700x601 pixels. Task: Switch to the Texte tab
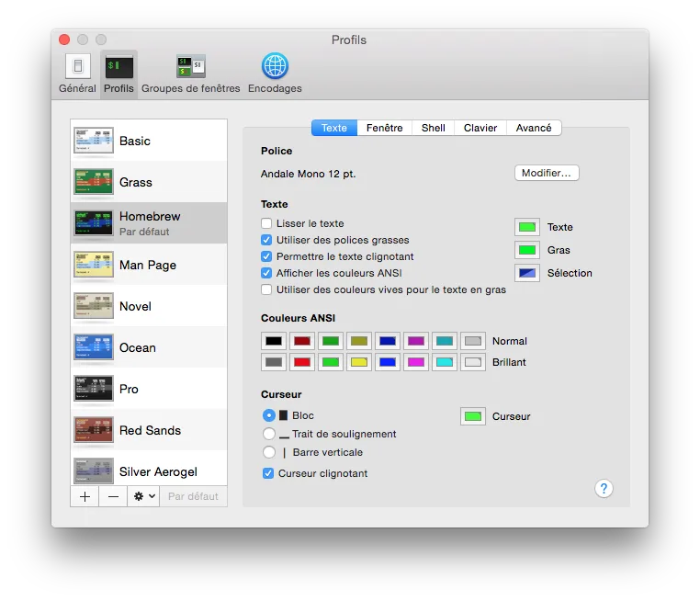point(334,128)
